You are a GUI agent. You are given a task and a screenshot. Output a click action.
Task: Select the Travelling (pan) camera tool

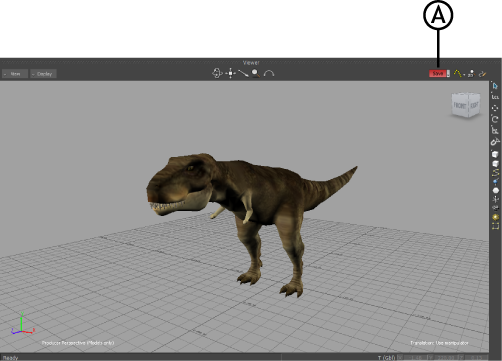point(230,73)
